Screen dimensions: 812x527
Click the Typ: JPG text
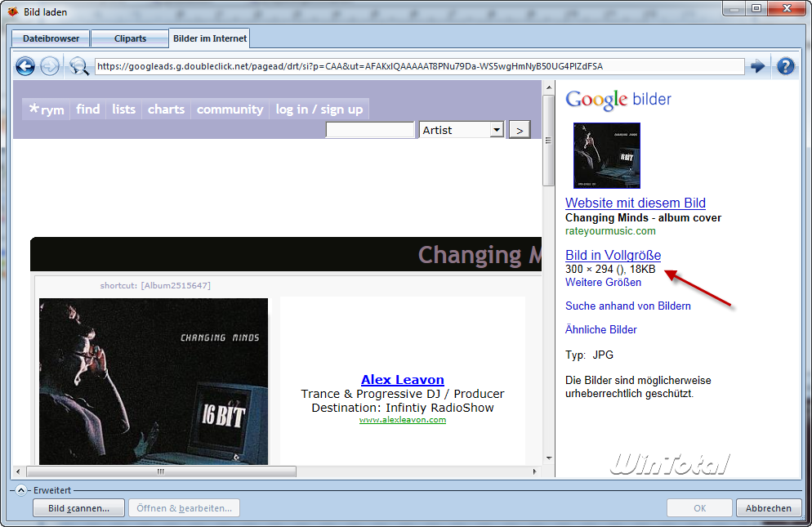[x=589, y=355]
